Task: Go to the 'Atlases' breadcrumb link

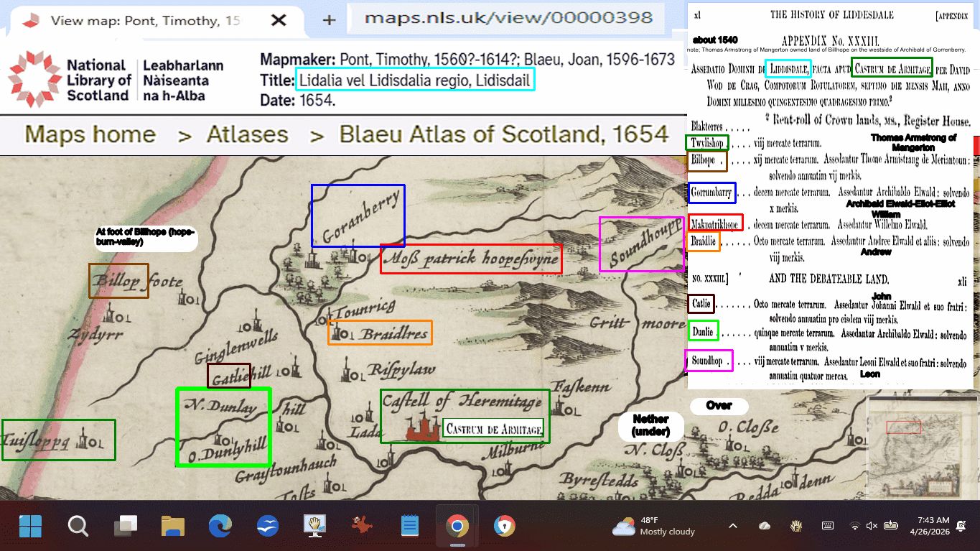Action: (x=247, y=134)
